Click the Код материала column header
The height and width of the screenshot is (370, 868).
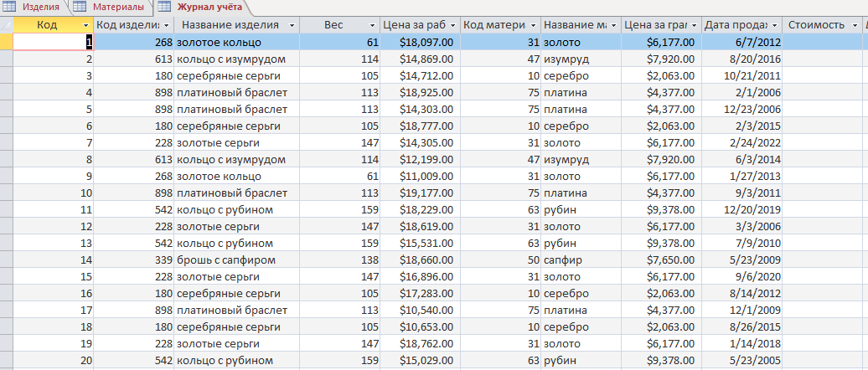(500, 25)
